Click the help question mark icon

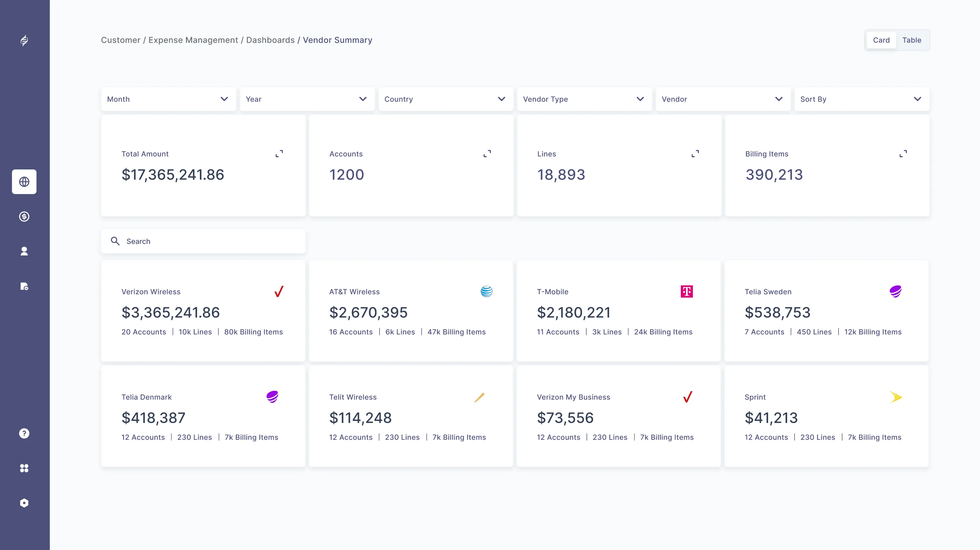click(24, 433)
